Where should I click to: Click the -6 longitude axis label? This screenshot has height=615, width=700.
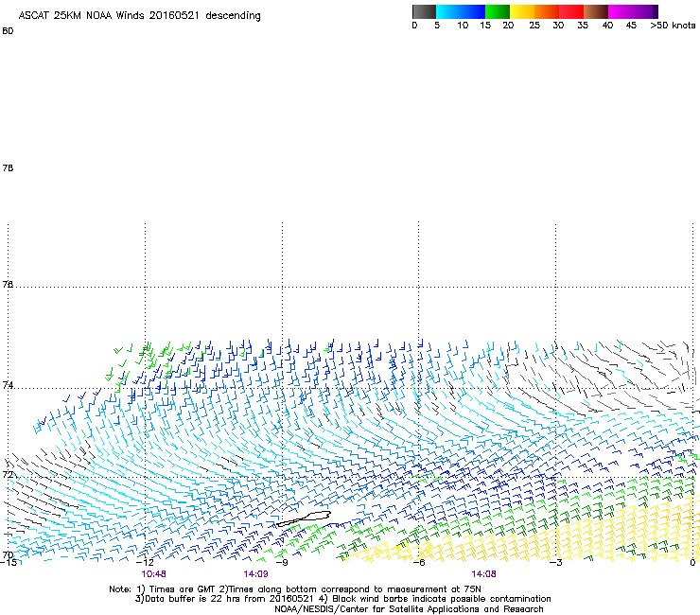[x=419, y=563]
